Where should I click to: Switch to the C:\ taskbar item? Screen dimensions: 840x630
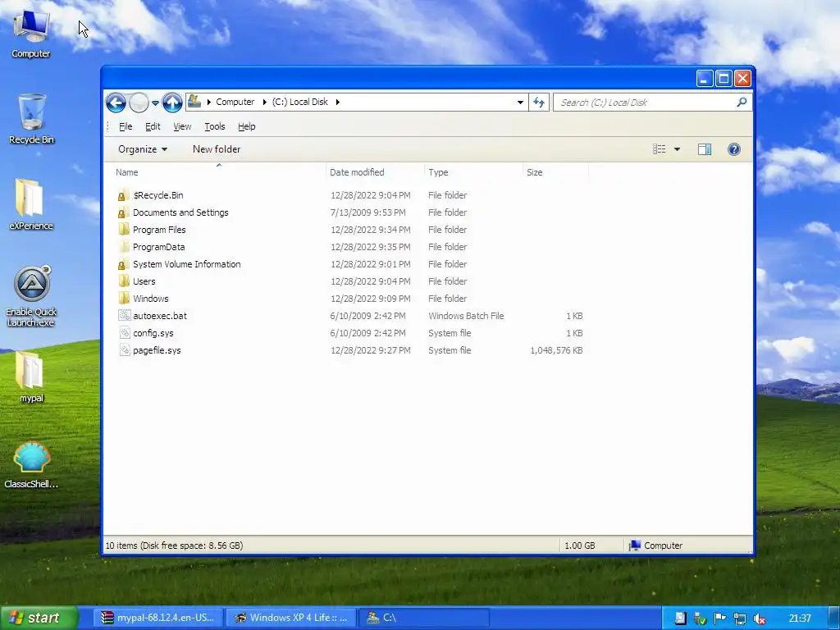[423, 618]
